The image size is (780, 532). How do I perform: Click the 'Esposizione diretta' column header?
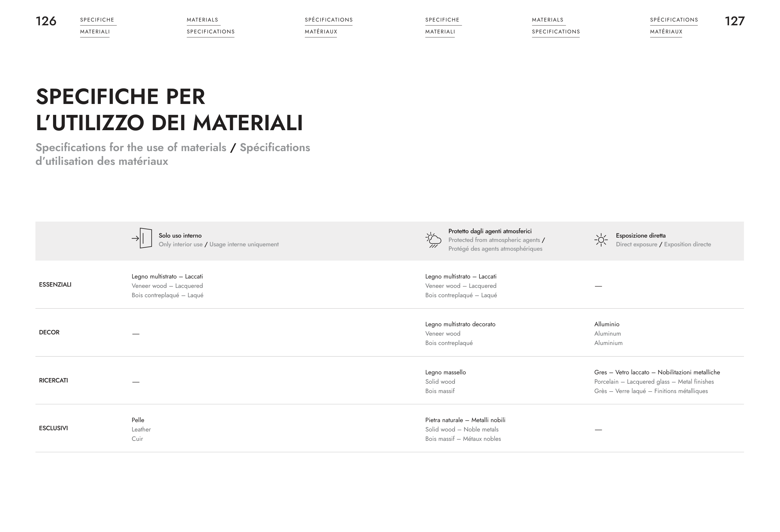click(x=640, y=236)
